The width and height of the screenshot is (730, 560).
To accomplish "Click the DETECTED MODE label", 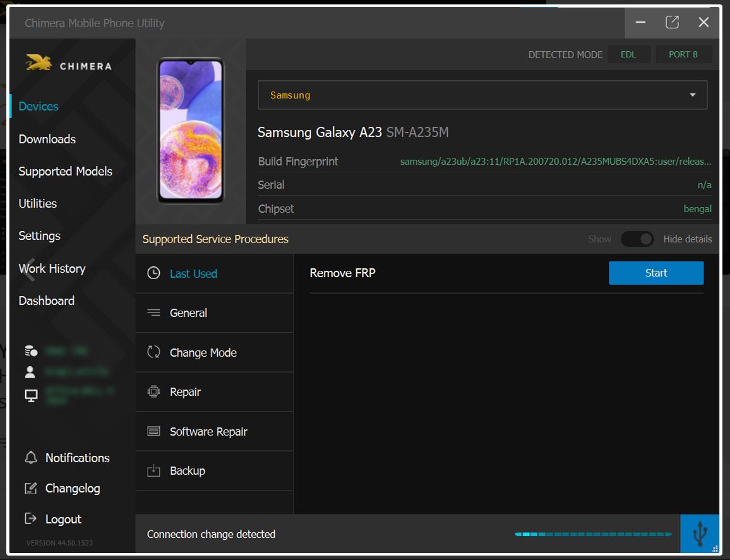I will (x=565, y=54).
